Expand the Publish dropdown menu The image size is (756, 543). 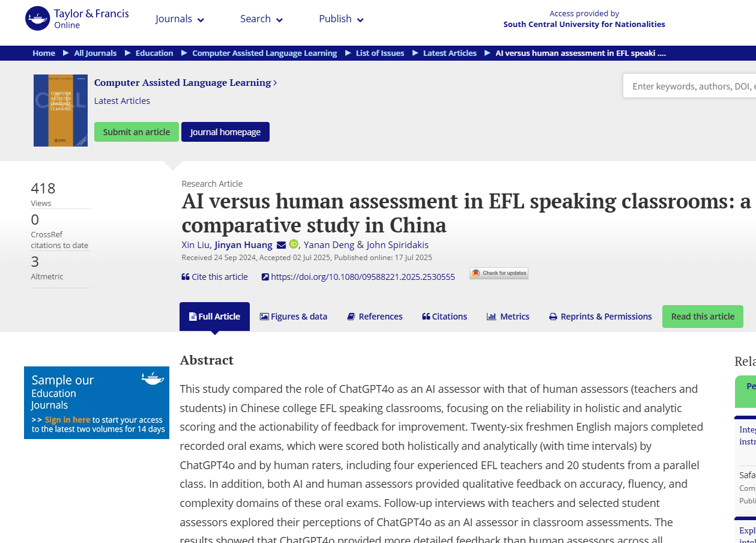tap(341, 19)
